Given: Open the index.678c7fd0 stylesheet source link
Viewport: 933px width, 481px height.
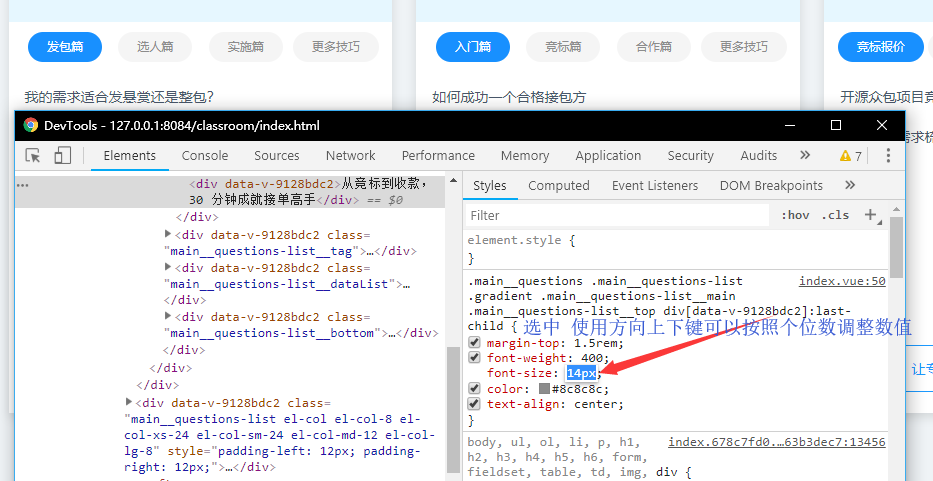Looking at the screenshot, I should click(777, 442).
